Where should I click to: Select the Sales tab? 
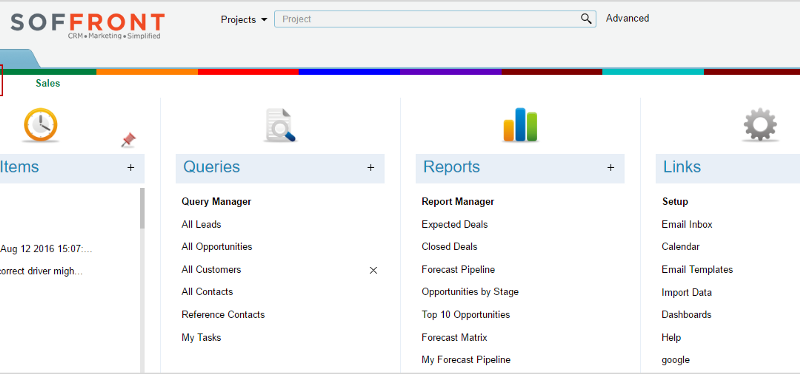[48, 83]
